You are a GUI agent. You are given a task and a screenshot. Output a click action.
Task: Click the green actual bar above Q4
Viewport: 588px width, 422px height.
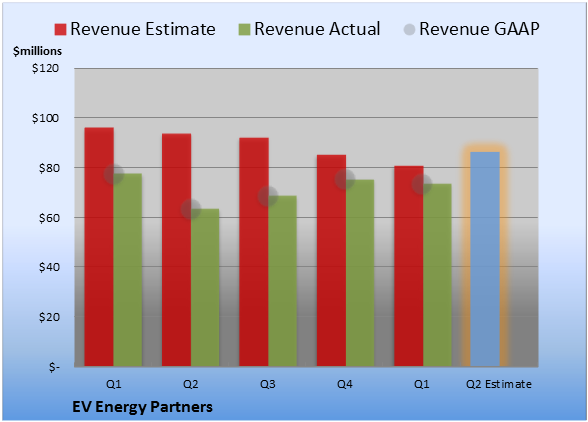coord(360,273)
